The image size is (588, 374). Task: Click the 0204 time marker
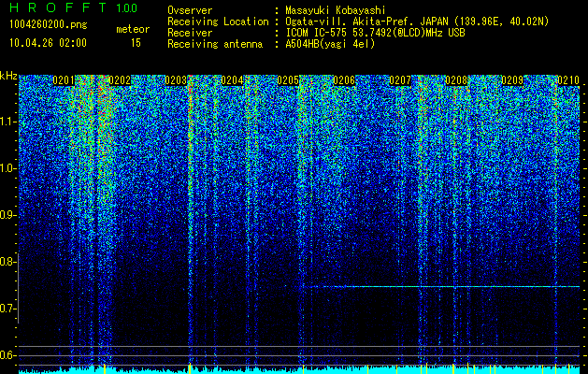point(232,80)
